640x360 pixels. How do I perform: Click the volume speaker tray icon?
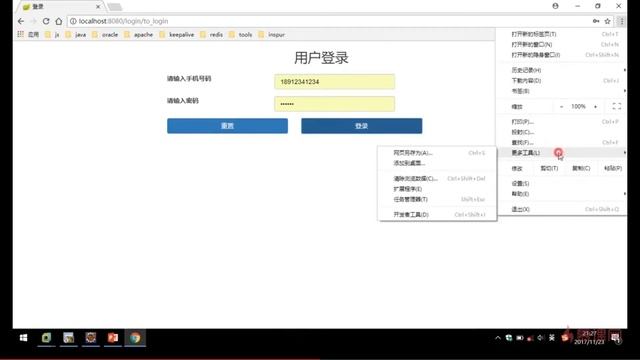(x=541, y=338)
